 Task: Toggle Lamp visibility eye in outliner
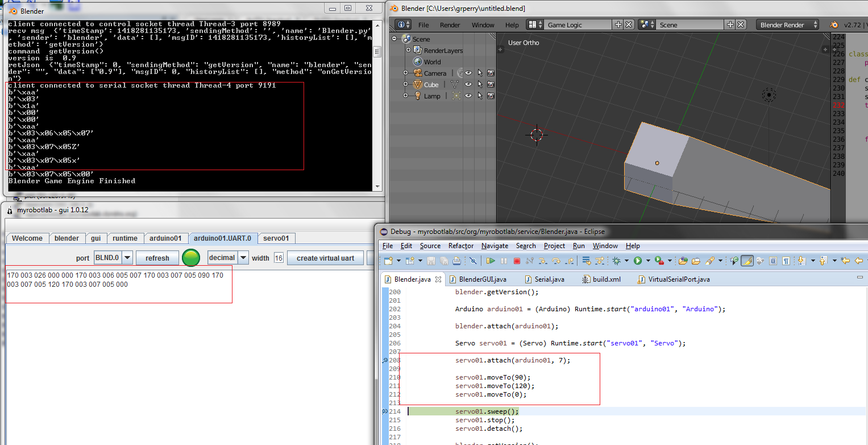(468, 96)
